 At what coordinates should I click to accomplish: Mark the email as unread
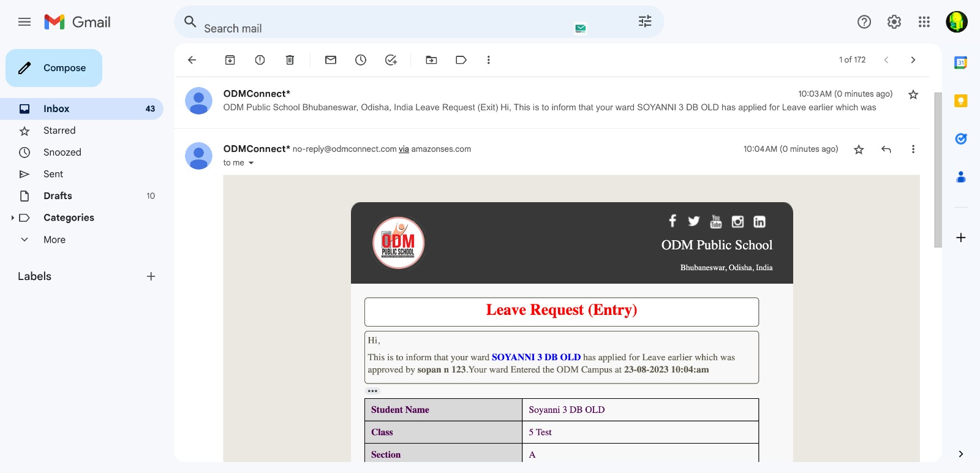click(x=331, y=60)
